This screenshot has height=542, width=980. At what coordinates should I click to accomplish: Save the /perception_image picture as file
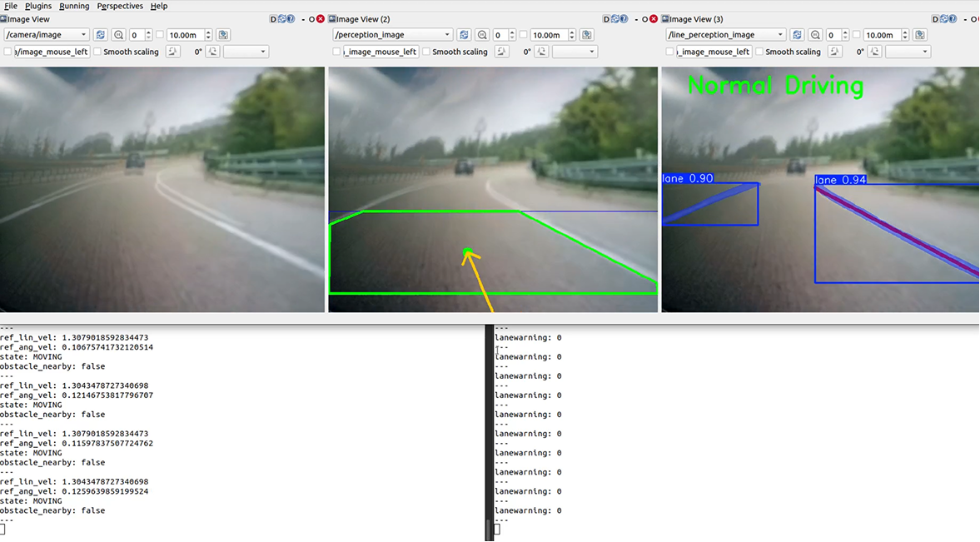tap(587, 35)
